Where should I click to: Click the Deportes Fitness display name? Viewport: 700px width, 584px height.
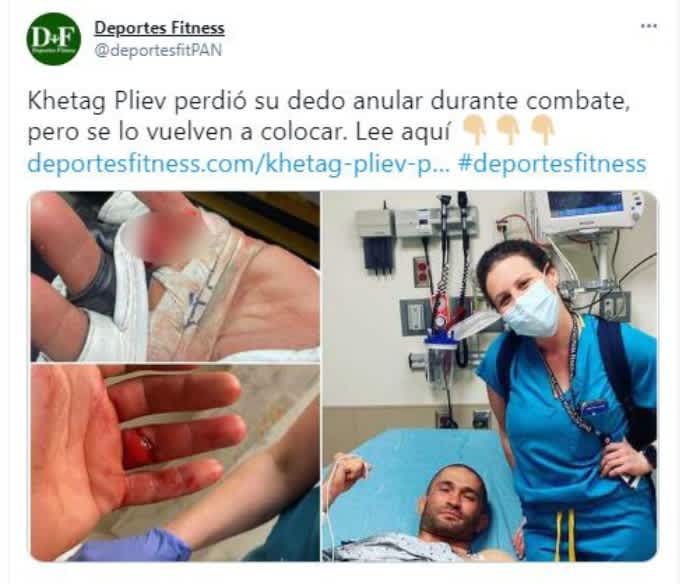159,28
